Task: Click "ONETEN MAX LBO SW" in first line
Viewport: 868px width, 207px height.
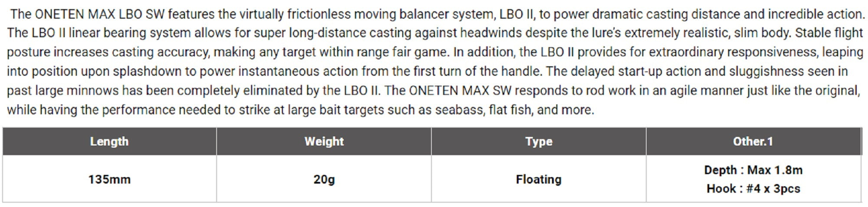Action: [99, 14]
